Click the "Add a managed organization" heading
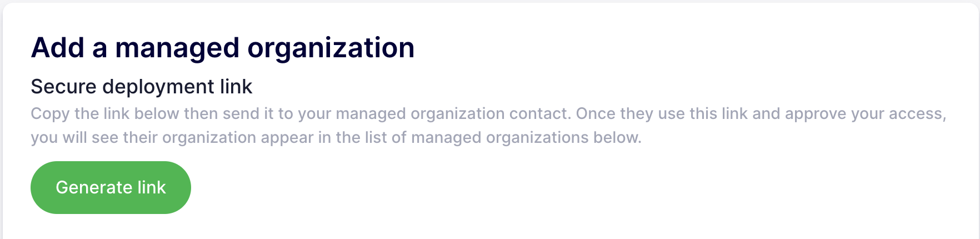 point(222,48)
